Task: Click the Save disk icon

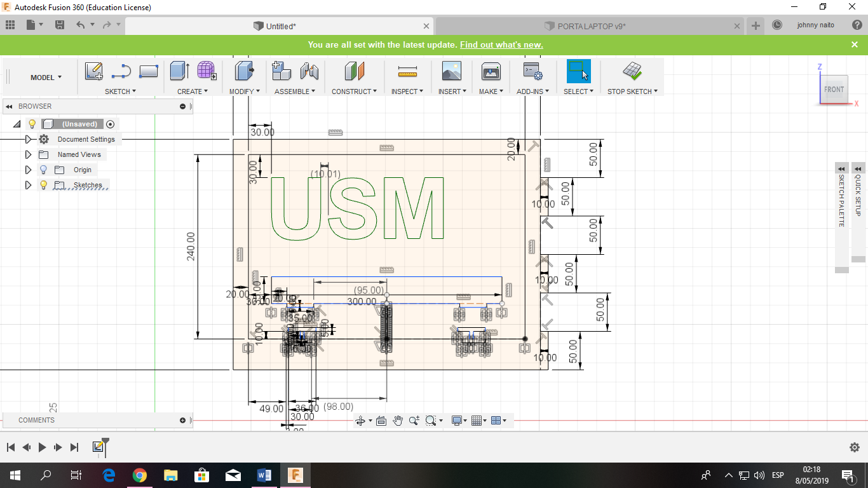Action: pos(60,25)
